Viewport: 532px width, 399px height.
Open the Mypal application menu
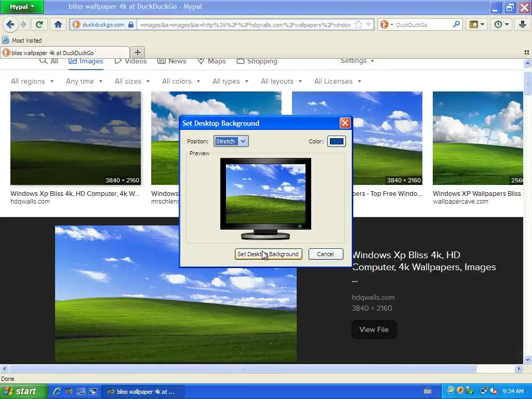click(22, 7)
